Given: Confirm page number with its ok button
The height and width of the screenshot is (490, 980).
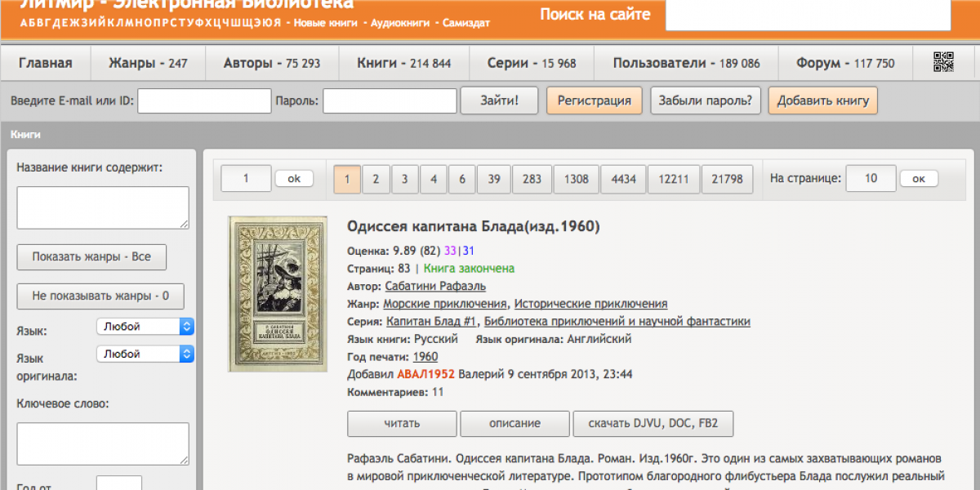Looking at the screenshot, I should click(294, 179).
